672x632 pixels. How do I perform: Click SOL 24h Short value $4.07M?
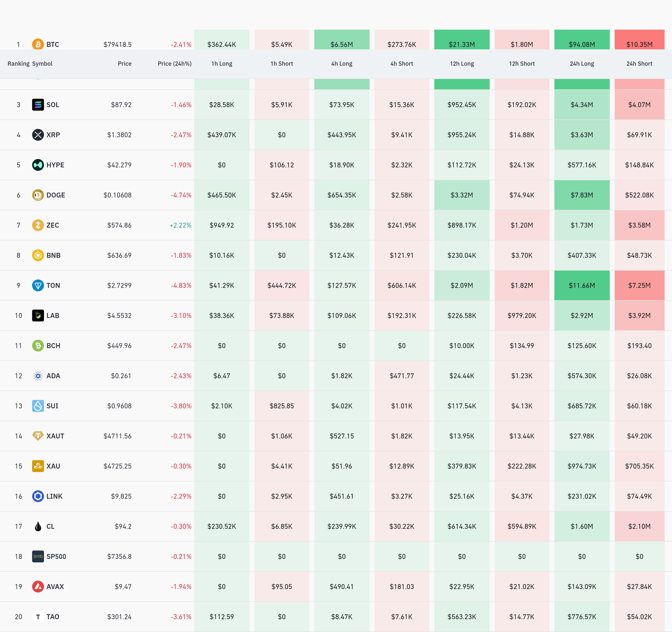pos(639,105)
